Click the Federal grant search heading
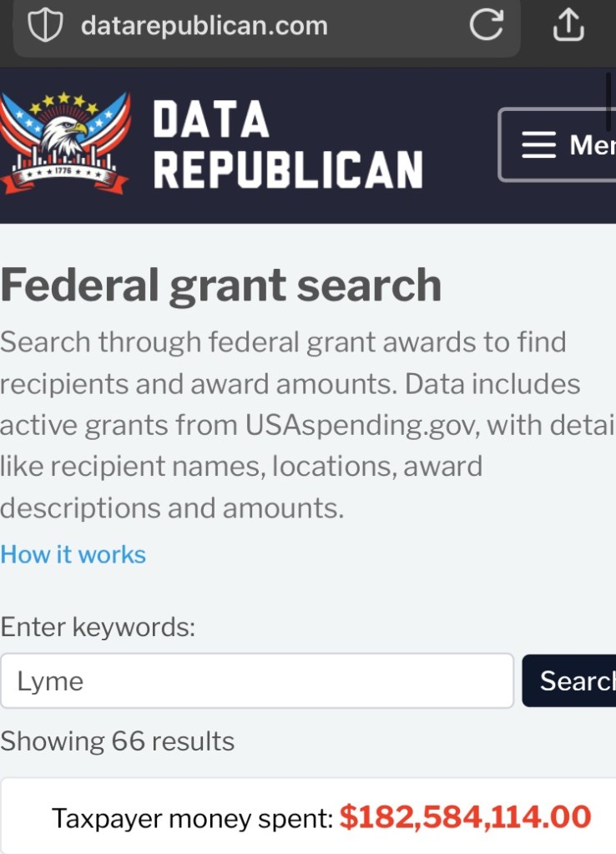 pos(221,286)
